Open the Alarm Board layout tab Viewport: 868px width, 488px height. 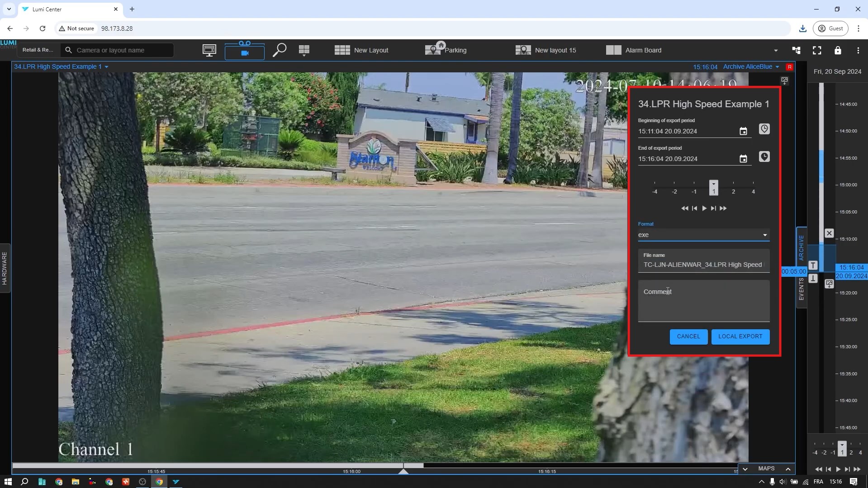coord(634,50)
